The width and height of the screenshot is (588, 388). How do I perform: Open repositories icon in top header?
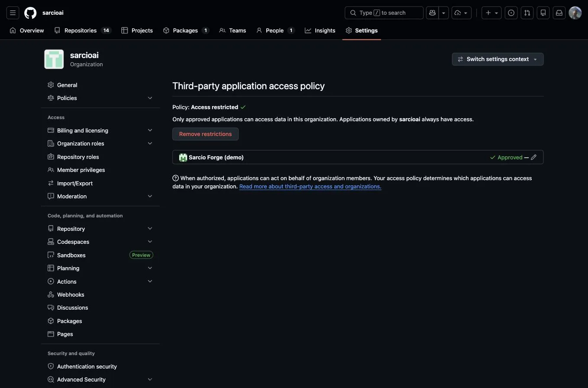543,13
